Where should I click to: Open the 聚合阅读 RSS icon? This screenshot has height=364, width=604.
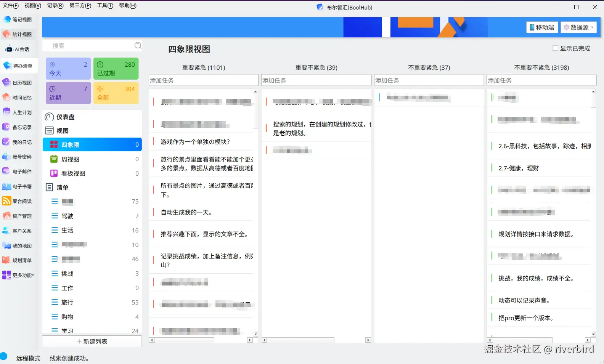[7, 201]
